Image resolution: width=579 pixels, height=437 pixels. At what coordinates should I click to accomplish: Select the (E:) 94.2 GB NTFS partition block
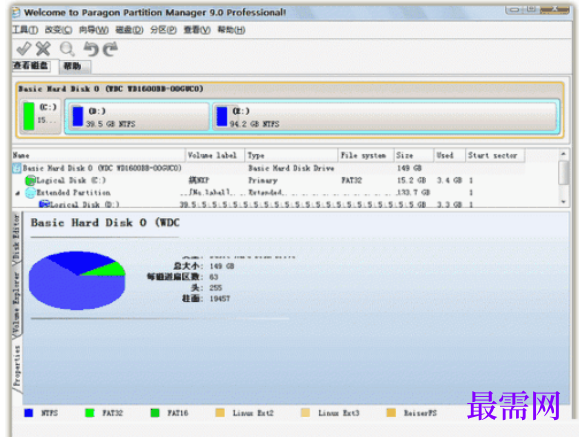click(x=385, y=117)
